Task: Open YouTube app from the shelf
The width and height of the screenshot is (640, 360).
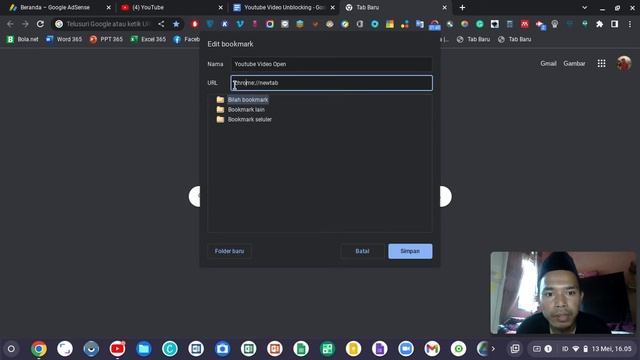Action: coord(118,349)
